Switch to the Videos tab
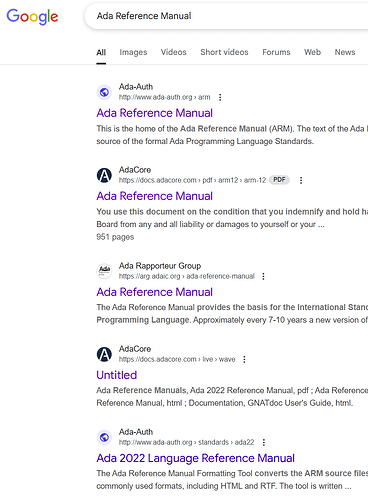368x500 pixels. coord(174,52)
